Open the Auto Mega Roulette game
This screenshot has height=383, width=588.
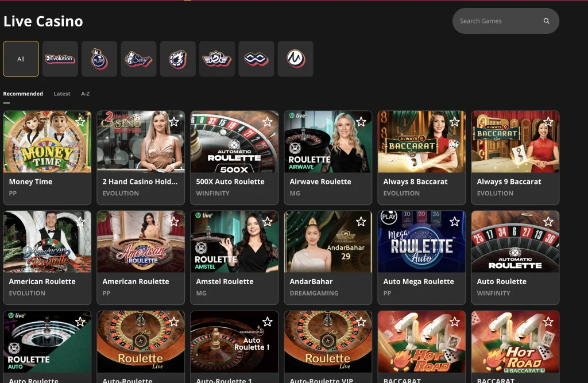[x=421, y=241]
